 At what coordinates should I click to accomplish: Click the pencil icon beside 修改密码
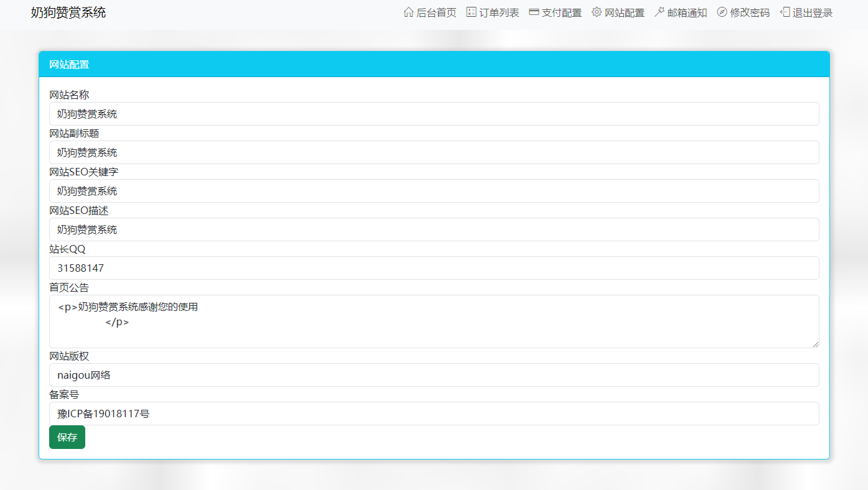point(721,12)
